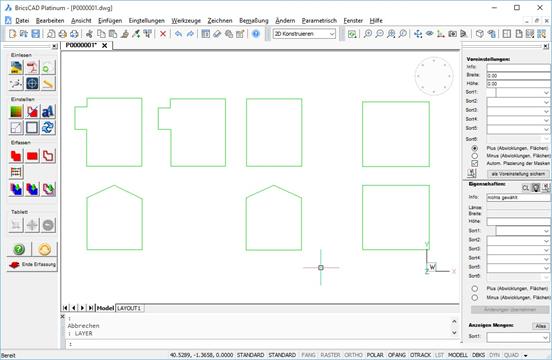This screenshot has width=552, height=360.
Task: Click the blue help question mark icon
Action: [256, 34]
